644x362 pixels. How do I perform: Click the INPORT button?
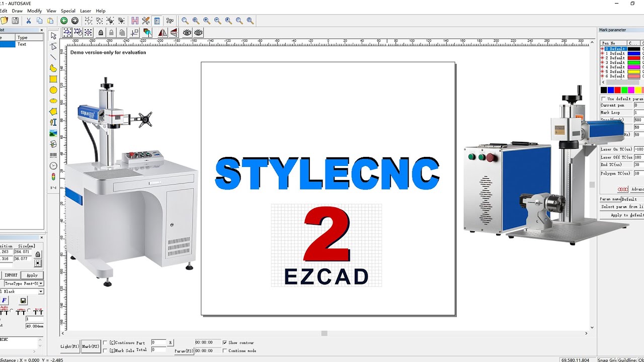pyautogui.click(x=11, y=275)
